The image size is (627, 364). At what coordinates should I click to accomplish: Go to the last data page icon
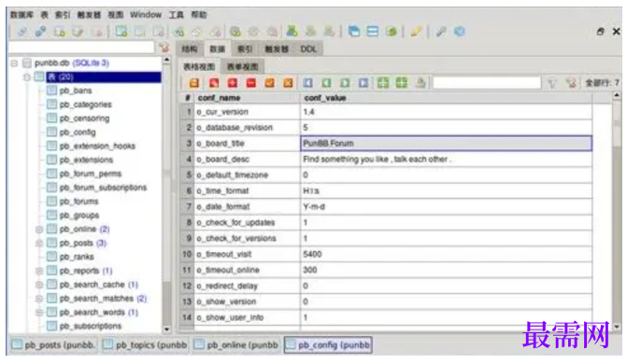tap(363, 83)
